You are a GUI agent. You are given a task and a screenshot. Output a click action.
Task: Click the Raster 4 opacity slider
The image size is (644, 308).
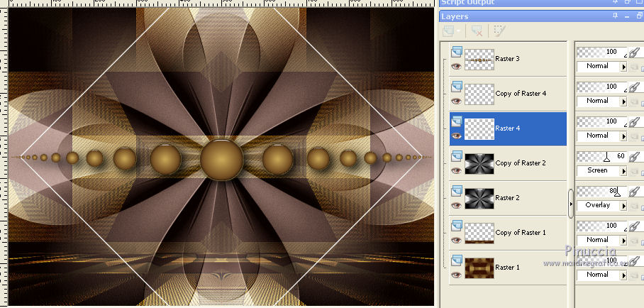click(x=602, y=122)
